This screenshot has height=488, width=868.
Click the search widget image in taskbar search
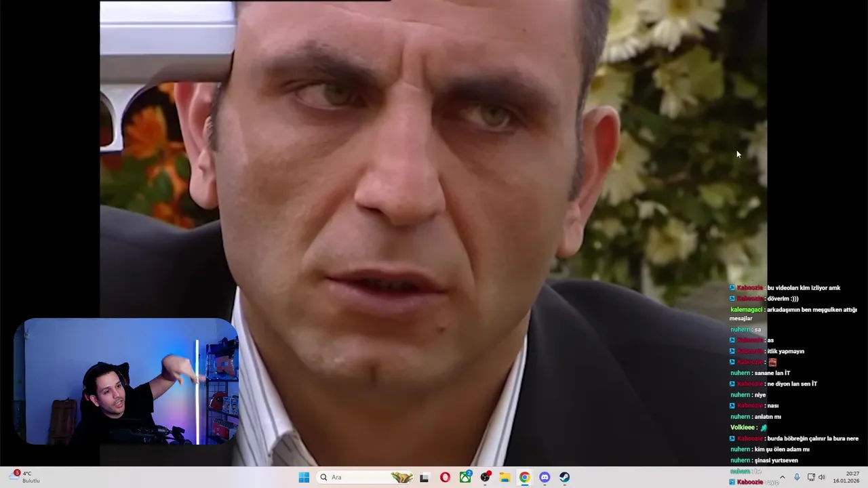tap(401, 477)
